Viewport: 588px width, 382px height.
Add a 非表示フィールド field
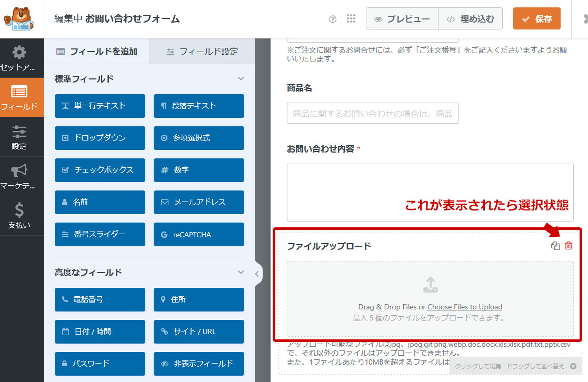(x=198, y=363)
